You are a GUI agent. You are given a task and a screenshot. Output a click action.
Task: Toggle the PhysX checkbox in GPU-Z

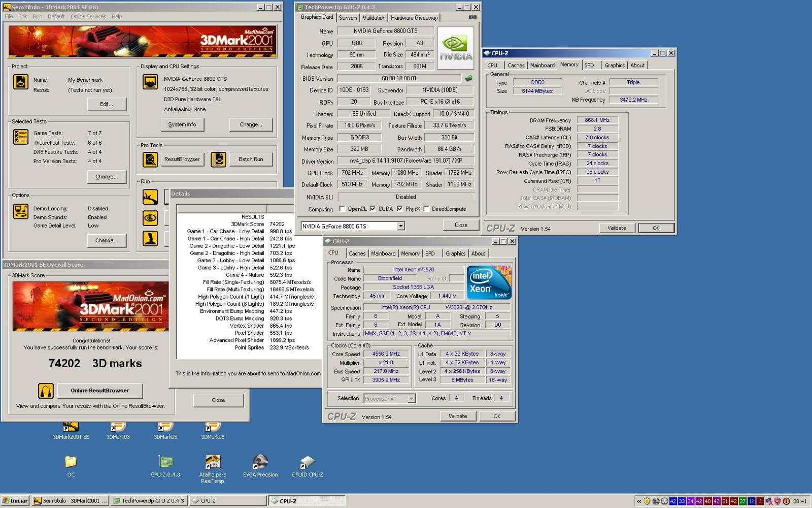click(x=399, y=209)
